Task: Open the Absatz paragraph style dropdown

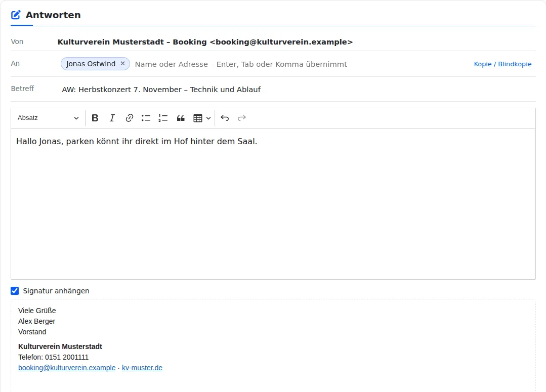Action: click(48, 118)
